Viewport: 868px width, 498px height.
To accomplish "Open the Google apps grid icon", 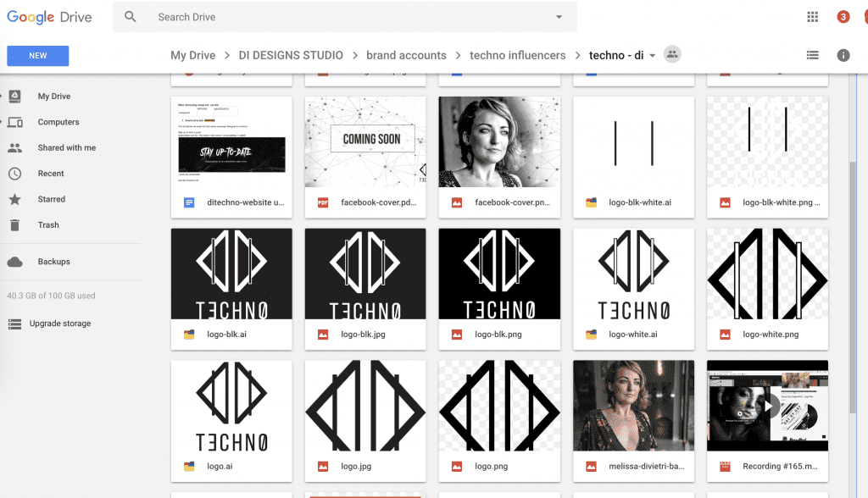I will tap(813, 17).
